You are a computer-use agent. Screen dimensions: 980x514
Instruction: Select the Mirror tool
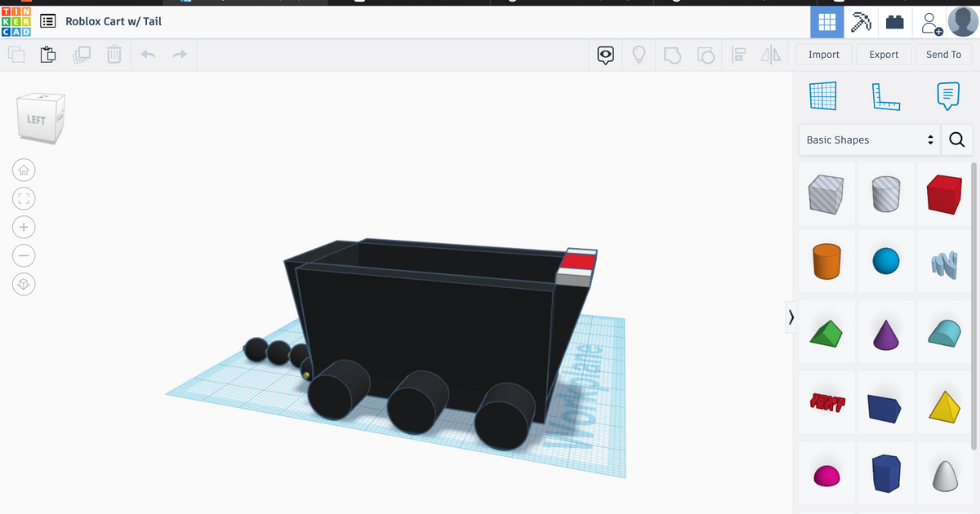[x=771, y=54]
